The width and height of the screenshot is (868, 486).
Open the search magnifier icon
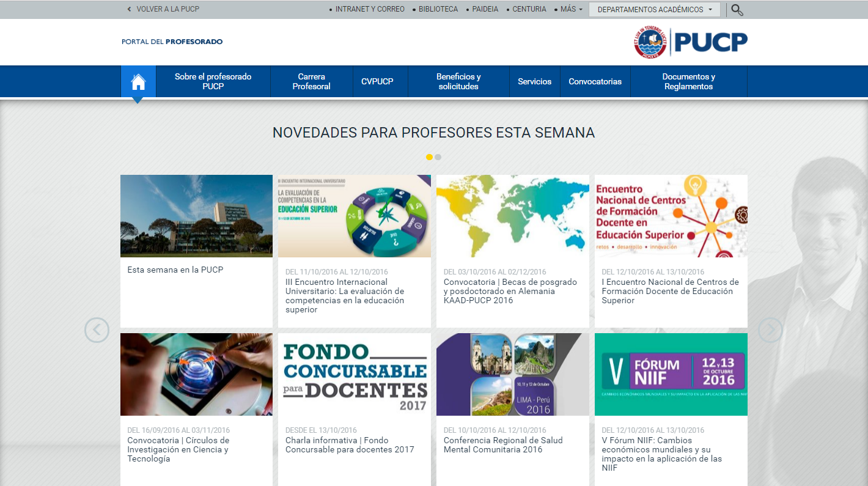(737, 10)
